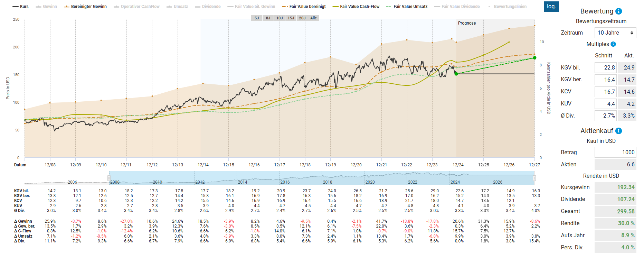
Task: Open the Zeitraum dropdown showing 10 Jahre
Action: (615, 33)
